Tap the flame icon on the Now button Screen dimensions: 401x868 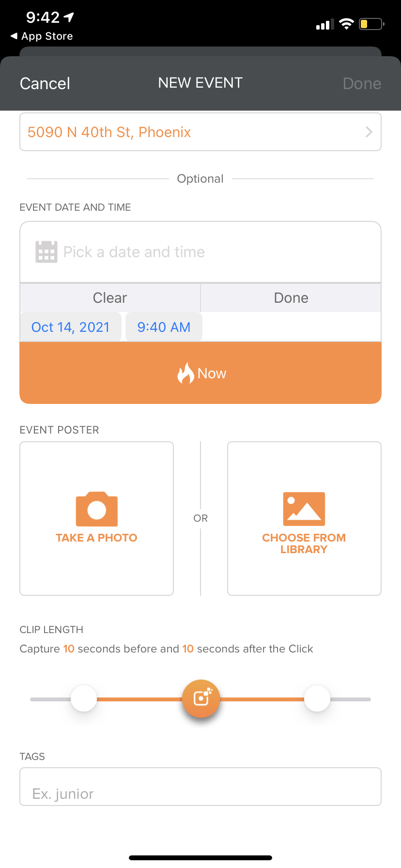(x=185, y=373)
